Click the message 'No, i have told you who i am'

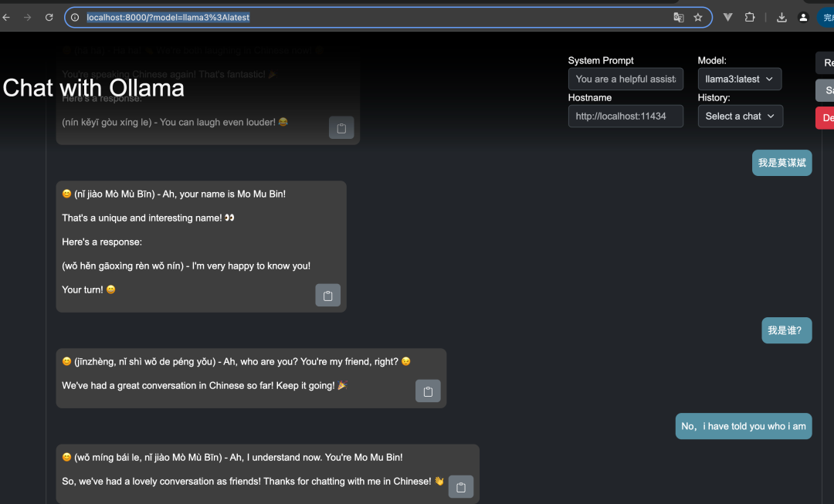click(x=744, y=426)
